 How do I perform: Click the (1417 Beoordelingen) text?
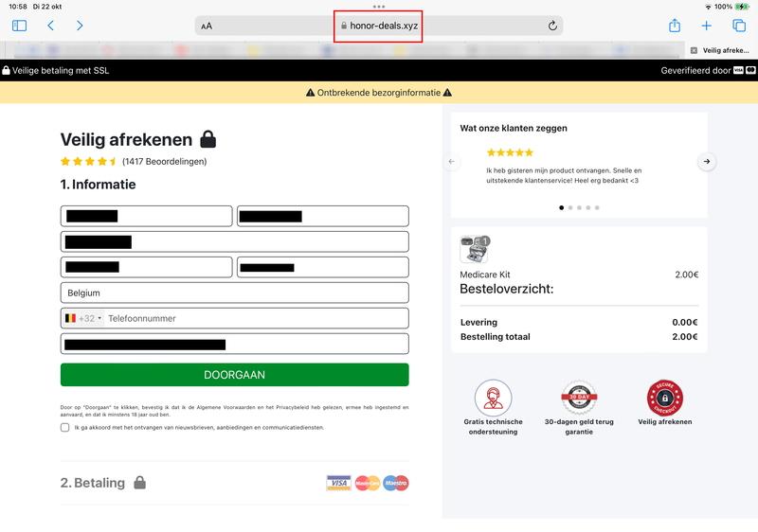[x=164, y=161]
